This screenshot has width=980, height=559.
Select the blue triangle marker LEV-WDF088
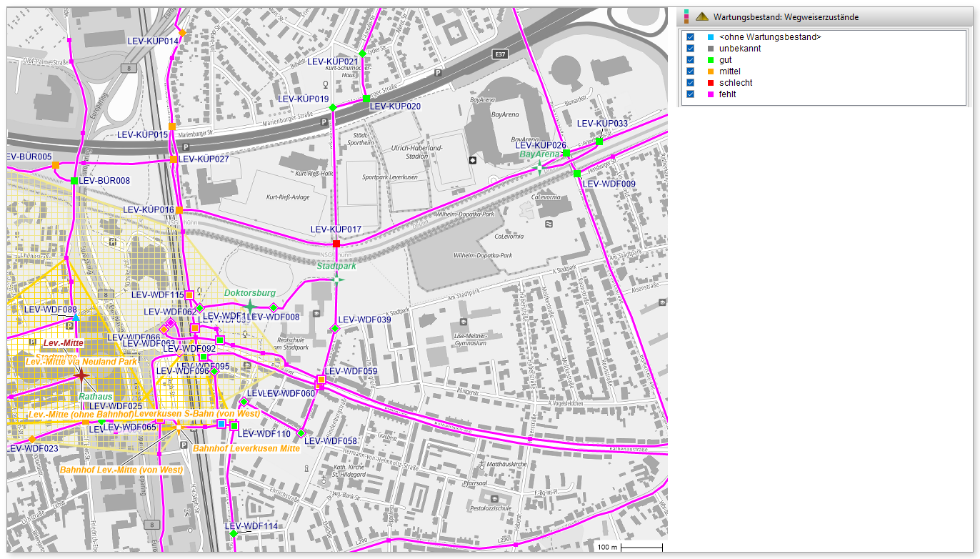76,317
